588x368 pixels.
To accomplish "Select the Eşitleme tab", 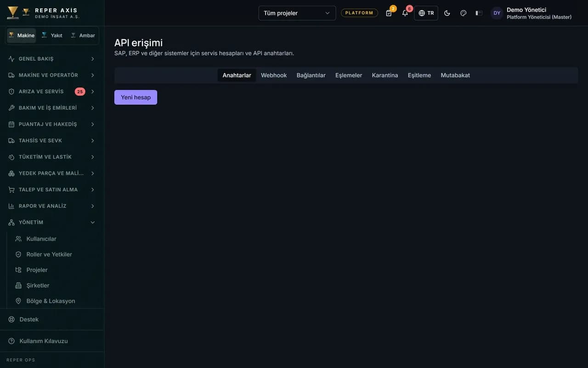I will [x=419, y=75].
